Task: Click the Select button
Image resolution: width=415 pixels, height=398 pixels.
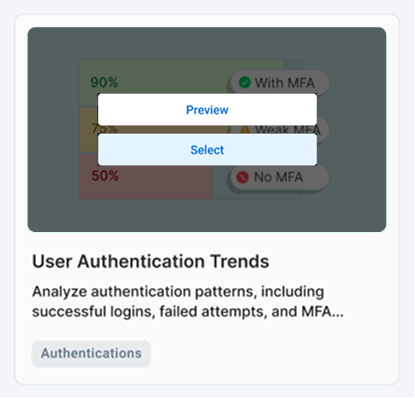Action: click(x=207, y=150)
